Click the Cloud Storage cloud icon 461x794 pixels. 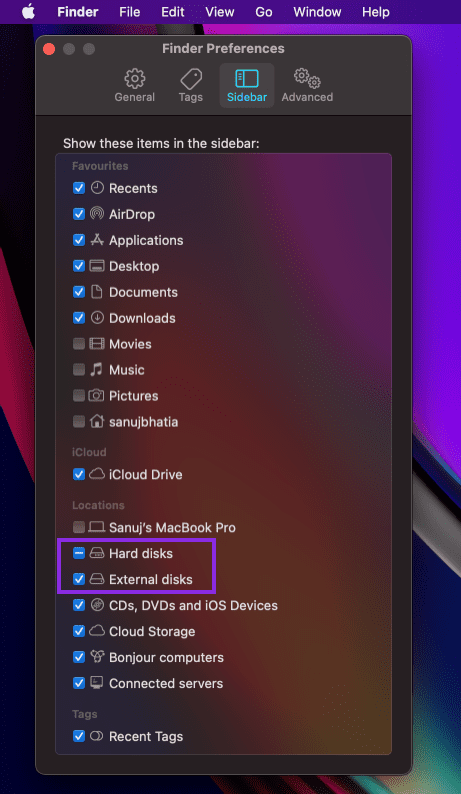97,631
